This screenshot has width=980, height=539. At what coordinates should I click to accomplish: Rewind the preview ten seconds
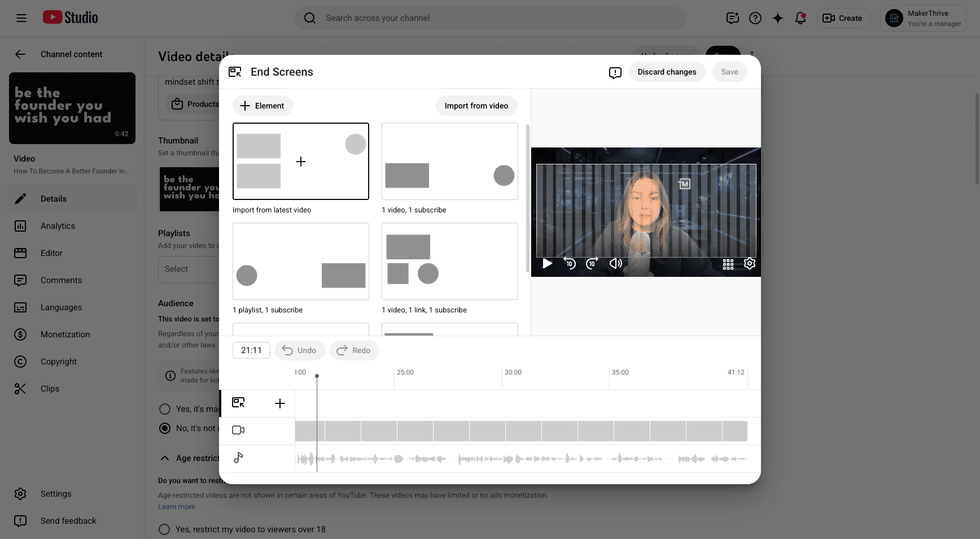click(x=570, y=263)
